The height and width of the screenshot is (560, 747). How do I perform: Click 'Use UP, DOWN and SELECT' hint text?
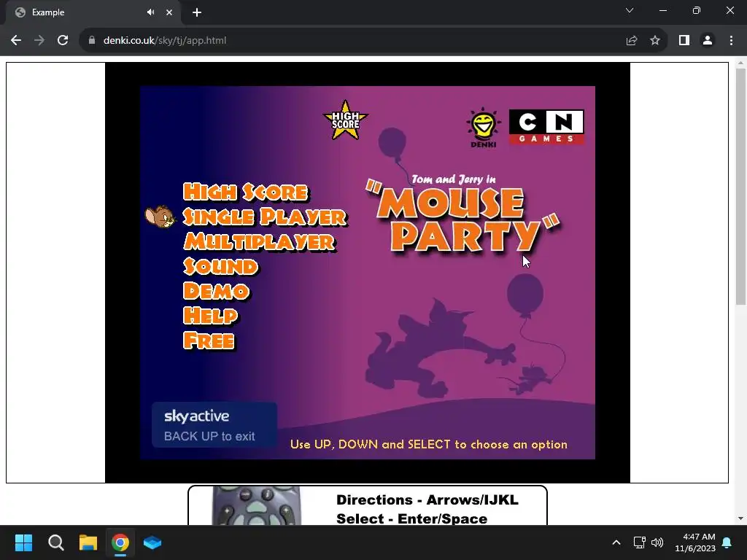pos(429,444)
